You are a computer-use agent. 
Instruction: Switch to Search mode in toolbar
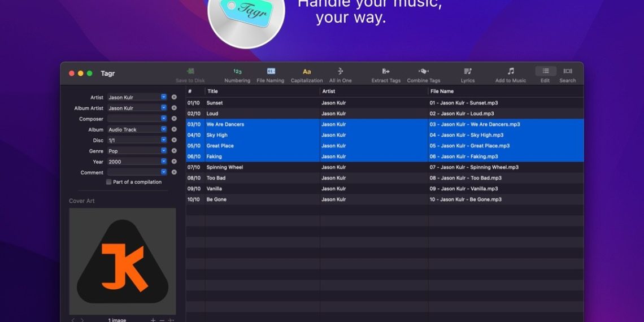point(568,72)
